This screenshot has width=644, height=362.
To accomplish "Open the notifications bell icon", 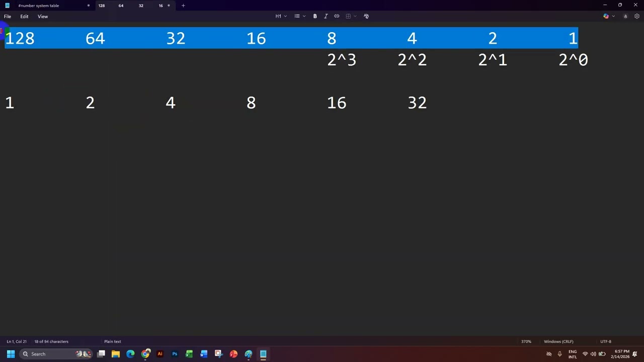I will point(635,354).
